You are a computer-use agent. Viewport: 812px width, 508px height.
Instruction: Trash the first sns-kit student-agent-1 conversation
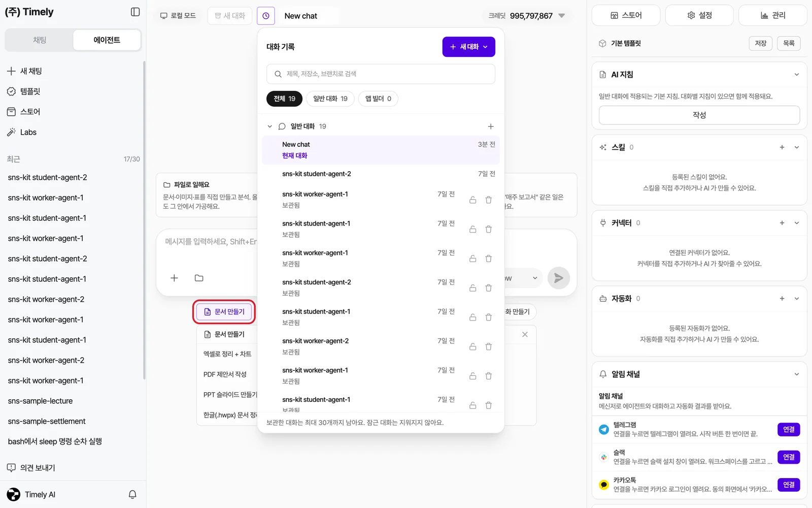coord(489,230)
